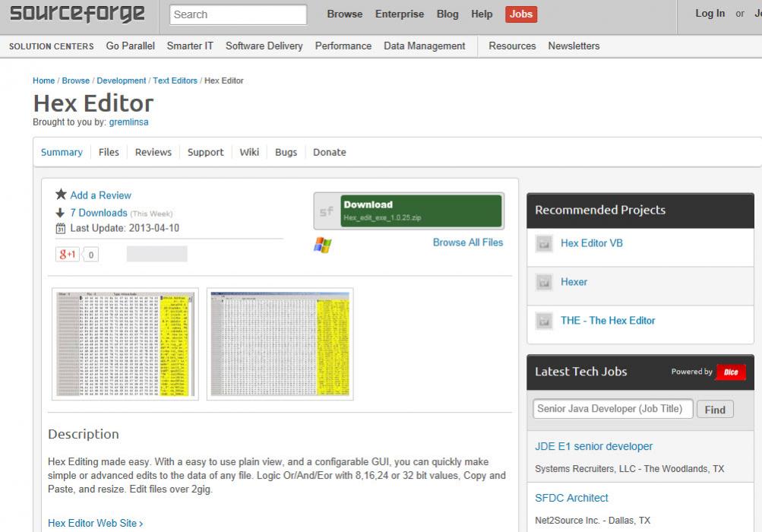Click the Home breadcrumb link
Viewport: 762px width, 532px height.
(x=44, y=81)
